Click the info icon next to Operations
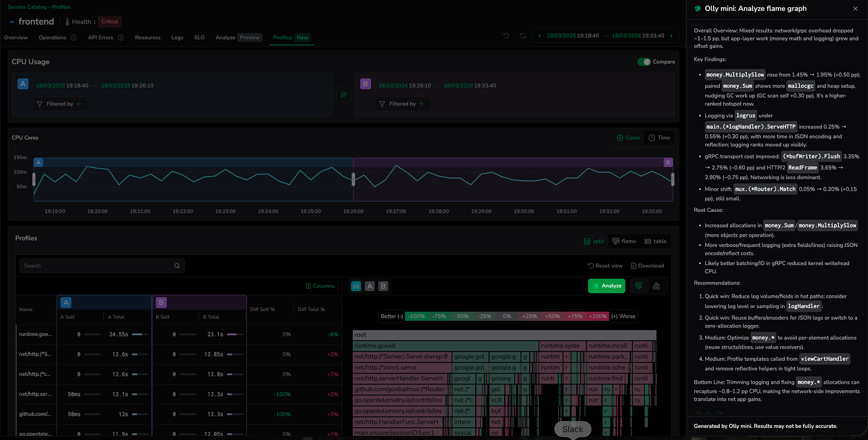The height and width of the screenshot is (440, 868). pos(74,38)
